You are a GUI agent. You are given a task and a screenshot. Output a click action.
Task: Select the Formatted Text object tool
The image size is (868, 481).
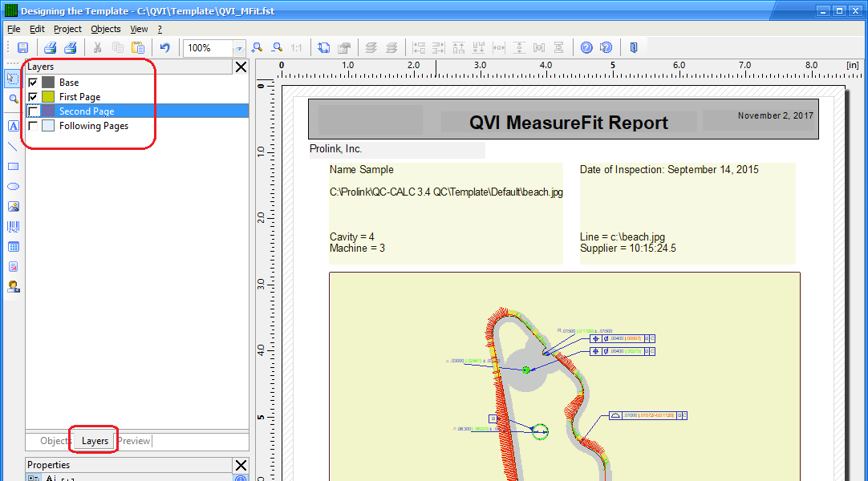click(x=14, y=266)
